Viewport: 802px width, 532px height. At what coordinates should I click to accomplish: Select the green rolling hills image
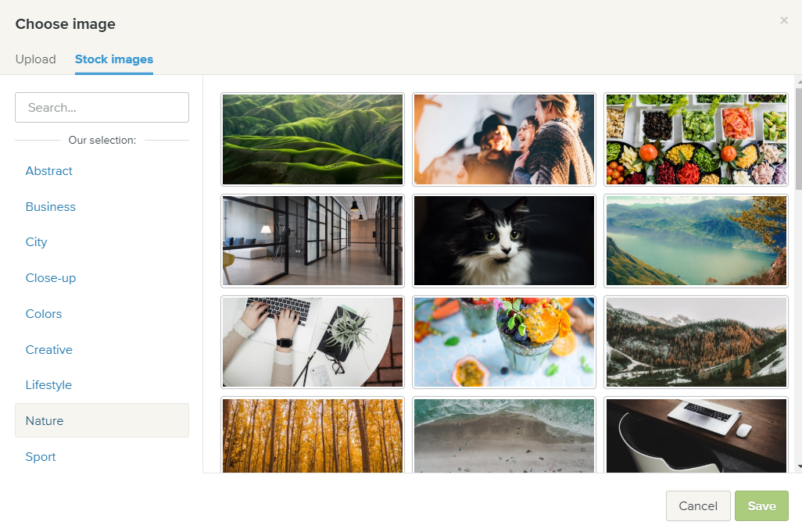tap(313, 139)
